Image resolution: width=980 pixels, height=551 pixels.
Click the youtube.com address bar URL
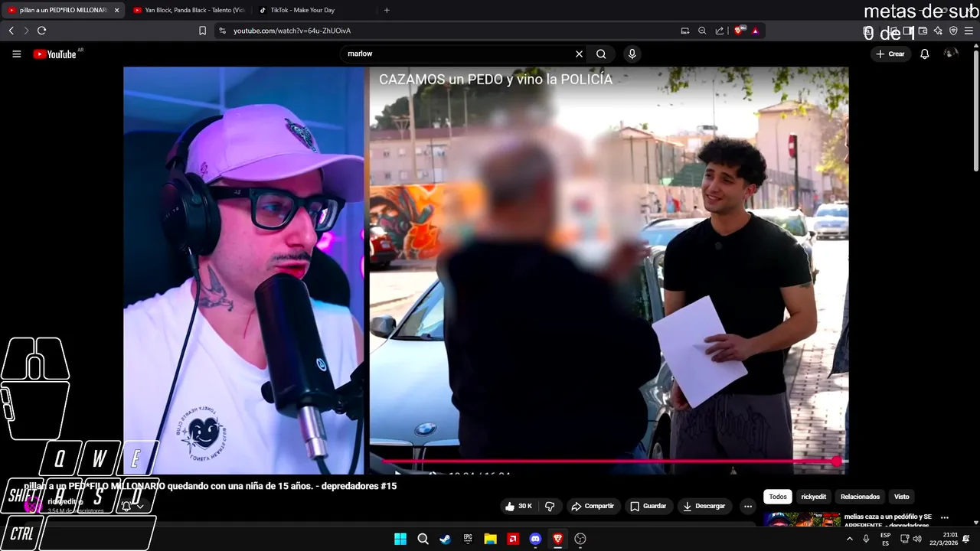tap(292, 31)
